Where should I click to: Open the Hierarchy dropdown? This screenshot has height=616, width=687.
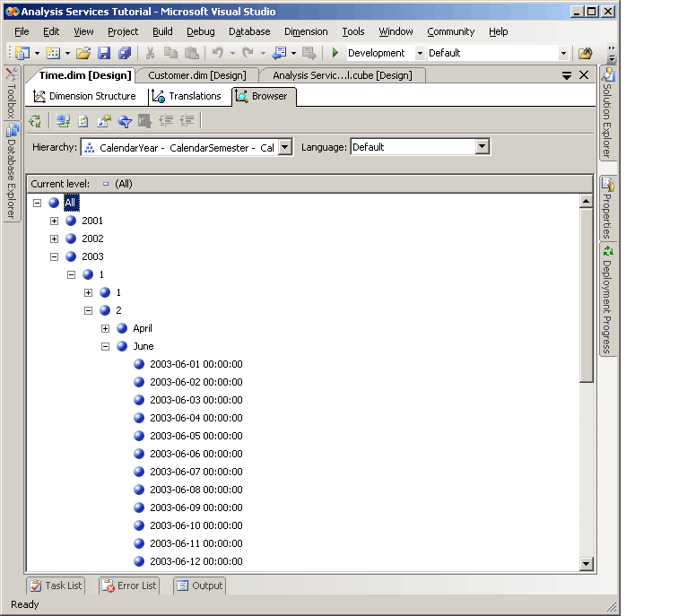[x=285, y=147]
